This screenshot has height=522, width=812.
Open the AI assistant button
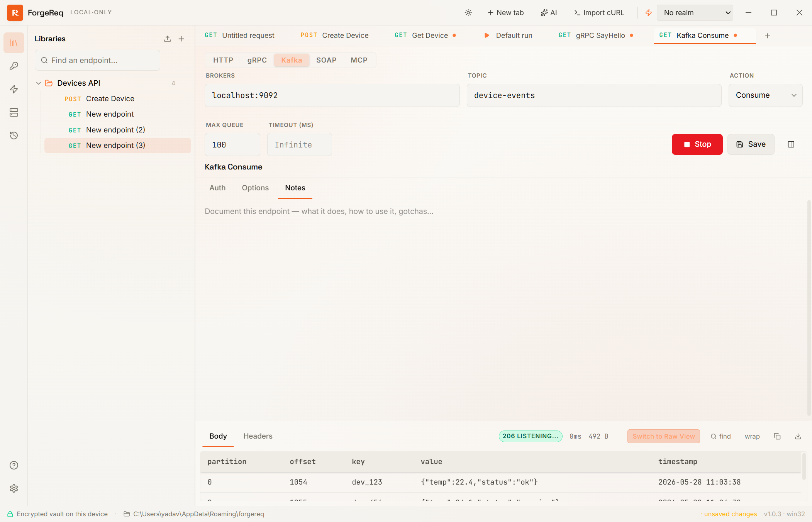click(x=549, y=13)
